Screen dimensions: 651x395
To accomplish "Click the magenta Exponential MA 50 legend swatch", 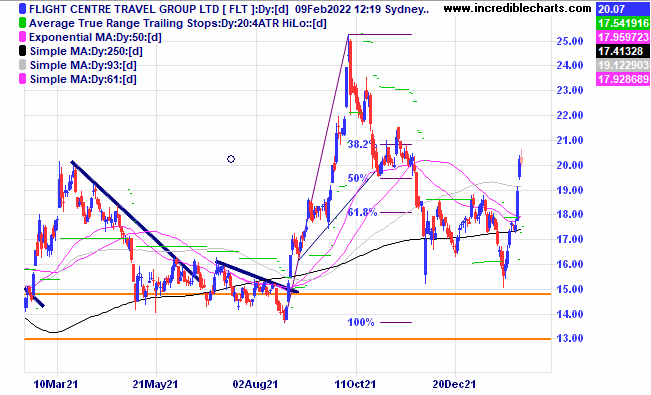I will pyautogui.click(x=23, y=37).
